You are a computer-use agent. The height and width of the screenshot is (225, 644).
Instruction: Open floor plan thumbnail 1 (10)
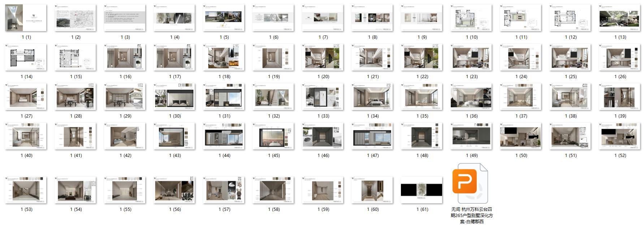coord(471,18)
